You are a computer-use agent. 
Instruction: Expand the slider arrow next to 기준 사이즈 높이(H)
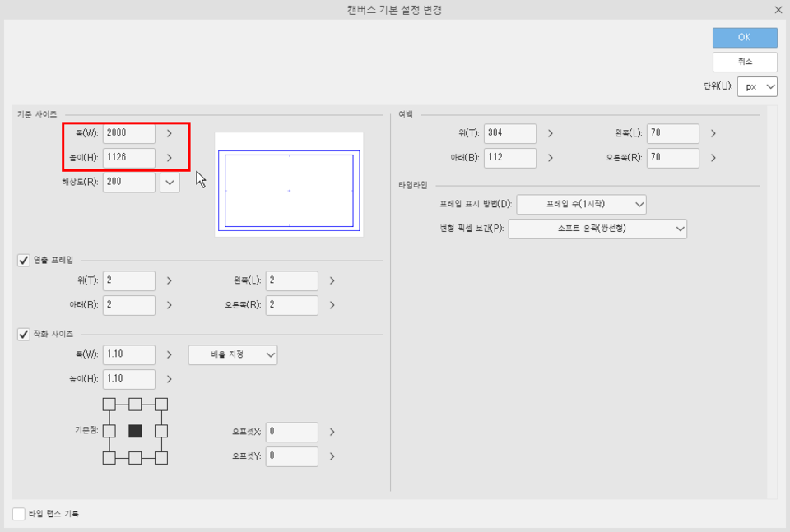170,158
